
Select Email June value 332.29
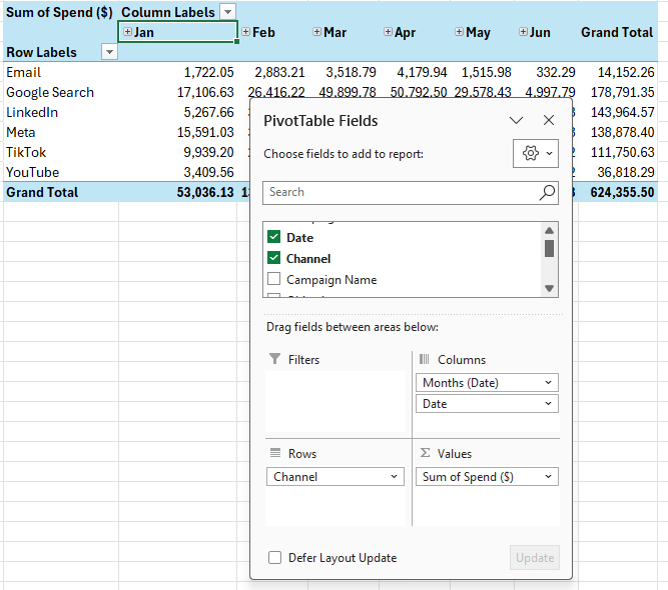(556, 72)
